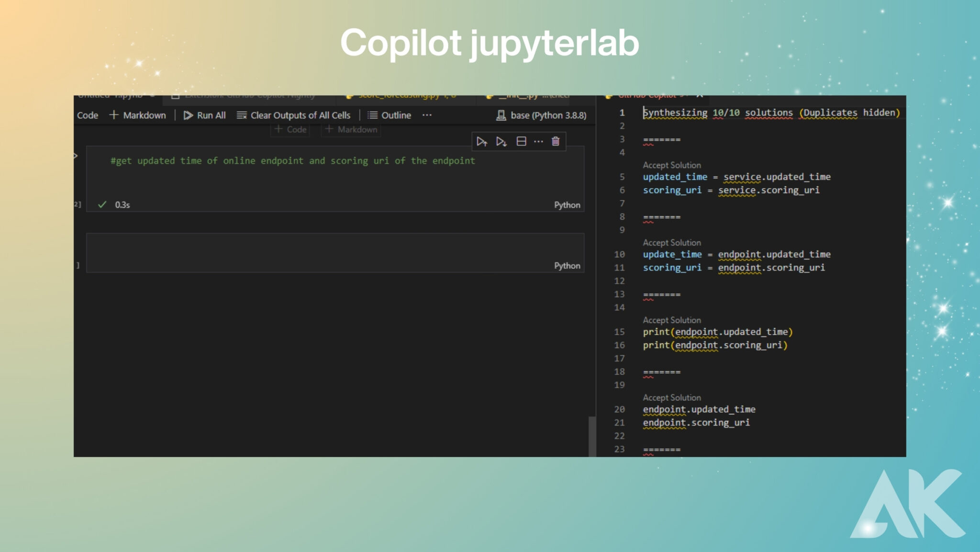Expand the notebook cell collapse arrow

[76, 155]
